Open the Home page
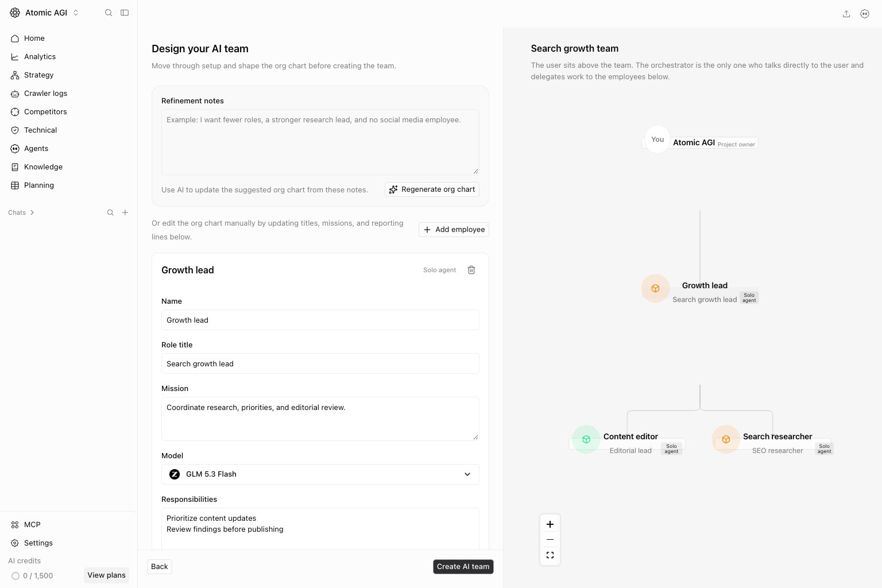 [69, 38]
